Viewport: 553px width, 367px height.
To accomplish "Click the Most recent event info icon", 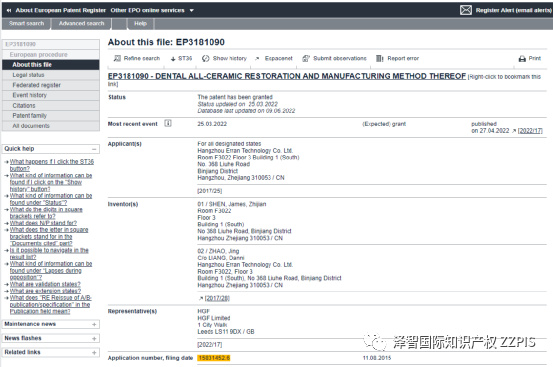I will click(168, 123).
